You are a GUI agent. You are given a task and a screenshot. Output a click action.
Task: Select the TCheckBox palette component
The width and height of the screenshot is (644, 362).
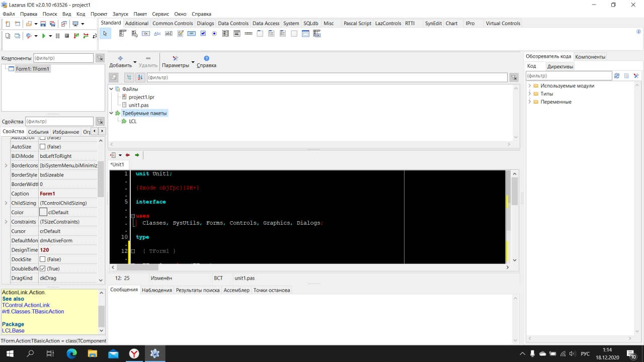click(x=203, y=34)
